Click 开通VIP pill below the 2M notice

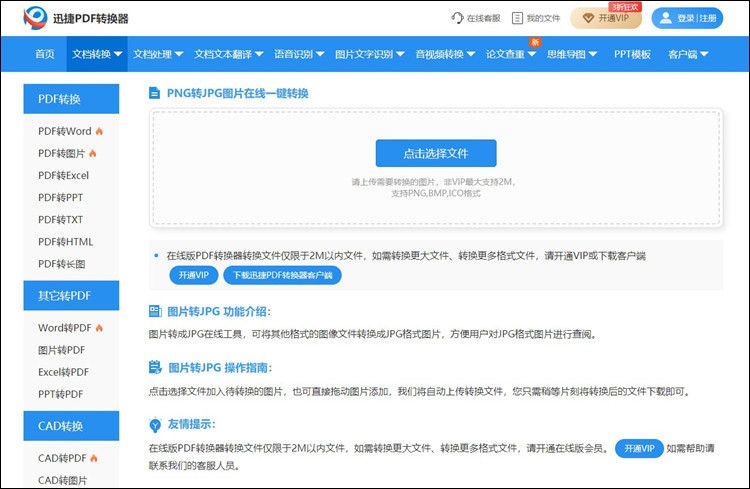tap(194, 275)
